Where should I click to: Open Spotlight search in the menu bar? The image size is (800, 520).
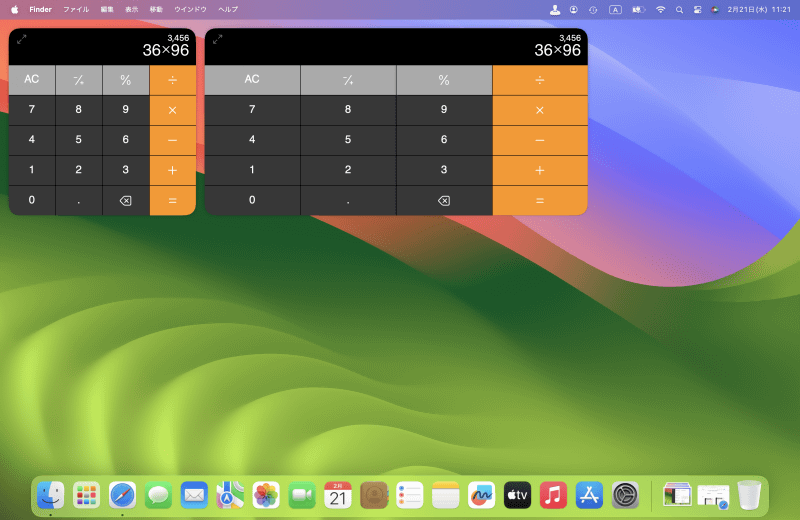679,10
